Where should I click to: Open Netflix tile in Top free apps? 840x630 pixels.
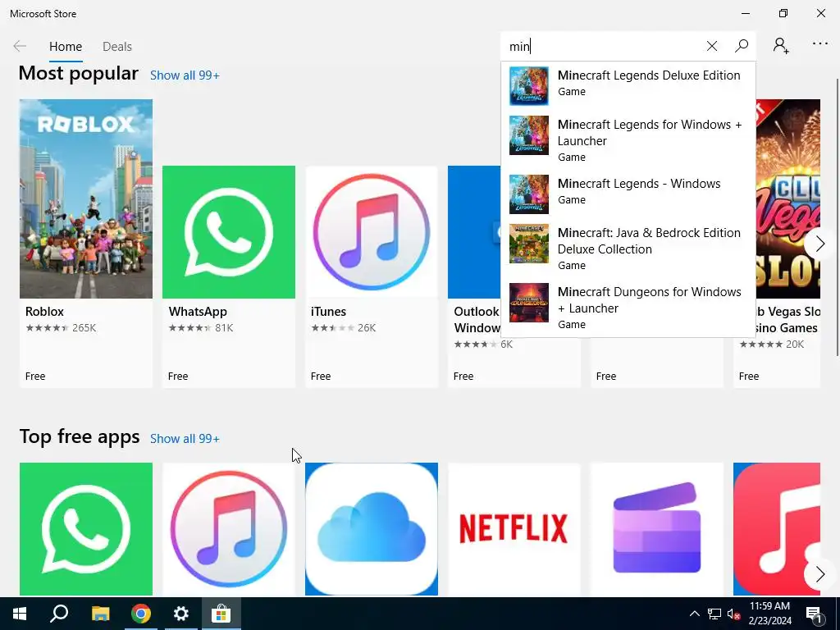(514, 529)
